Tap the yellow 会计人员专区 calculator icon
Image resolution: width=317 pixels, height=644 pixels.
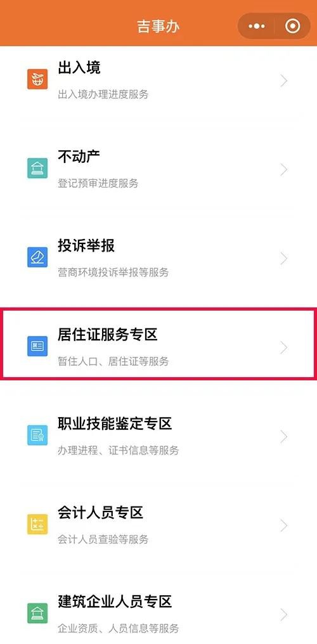point(37,524)
